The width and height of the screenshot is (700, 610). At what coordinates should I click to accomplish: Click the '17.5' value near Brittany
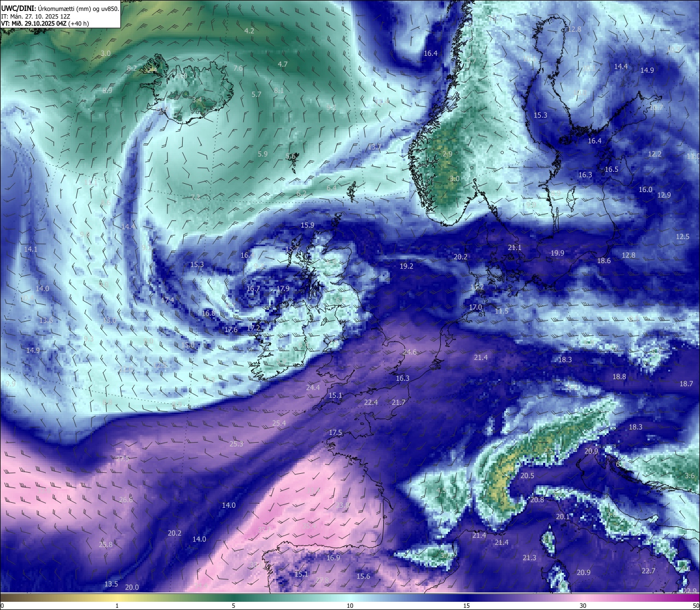click(x=335, y=433)
